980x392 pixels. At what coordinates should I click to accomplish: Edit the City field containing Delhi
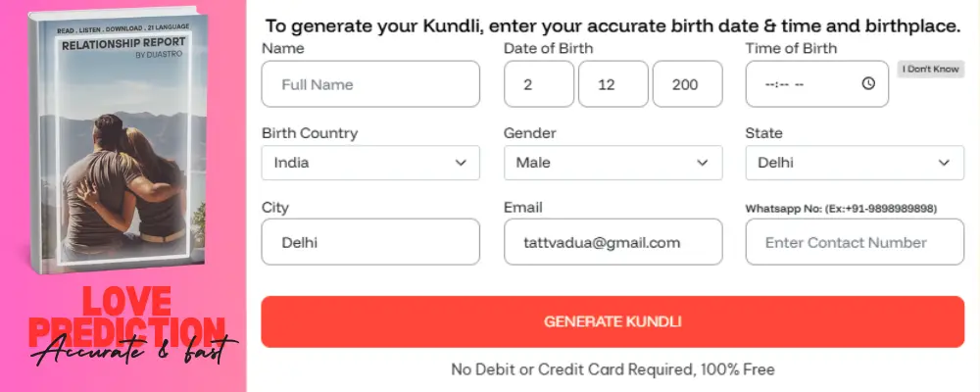tap(370, 242)
